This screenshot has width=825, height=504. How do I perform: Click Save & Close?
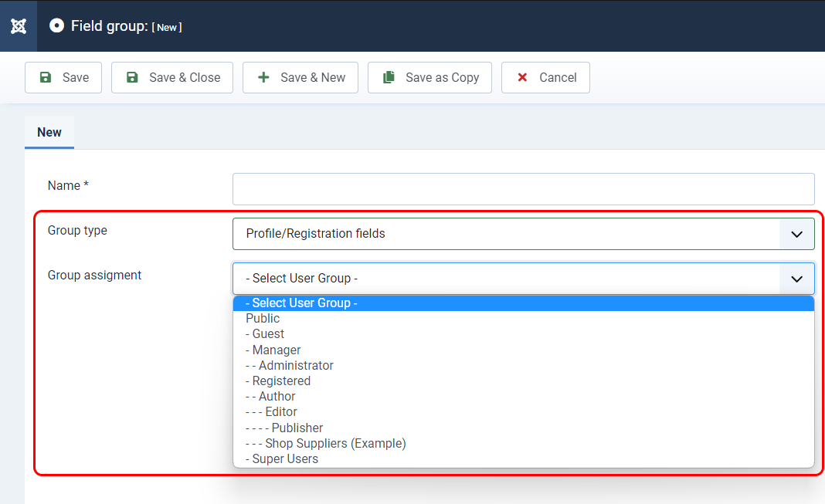172,78
